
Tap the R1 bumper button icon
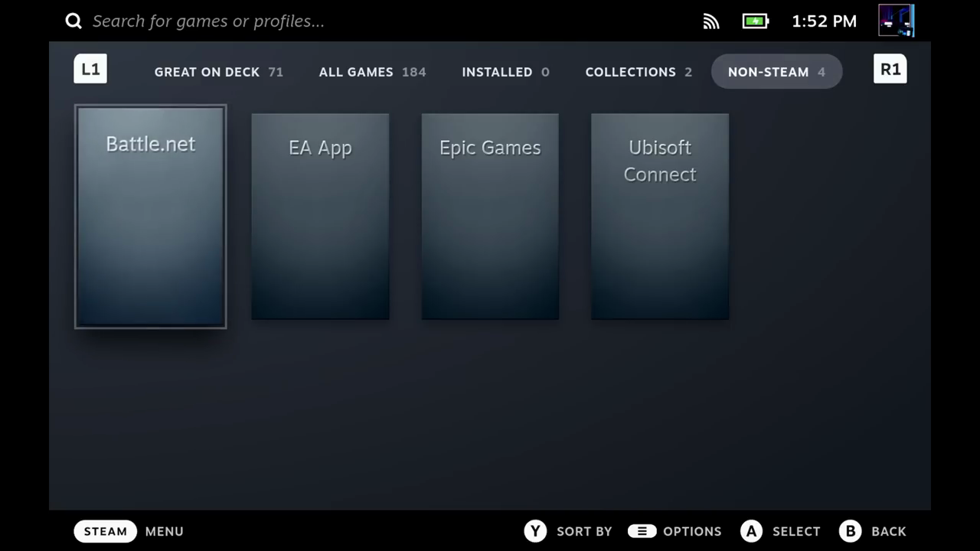pos(890,69)
